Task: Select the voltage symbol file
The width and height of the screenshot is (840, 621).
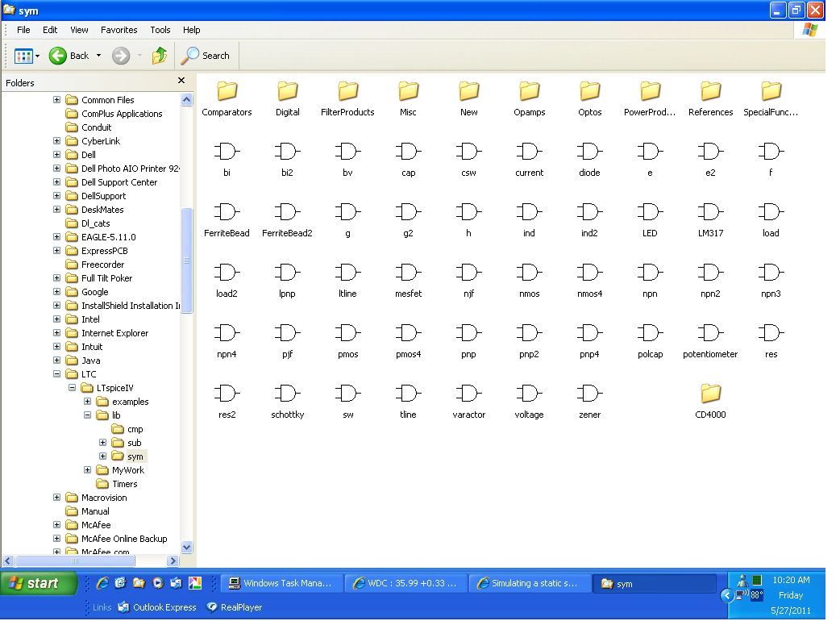Action: click(x=530, y=402)
